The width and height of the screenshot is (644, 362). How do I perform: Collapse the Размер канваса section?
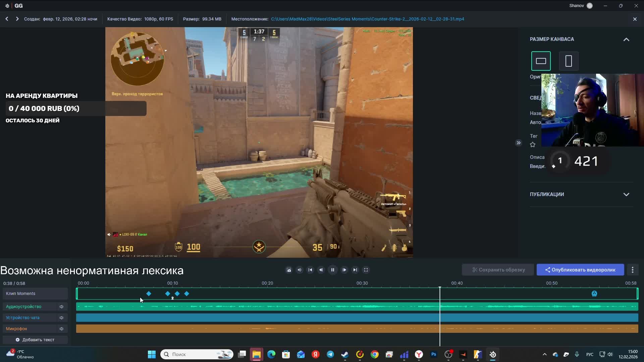(x=626, y=40)
